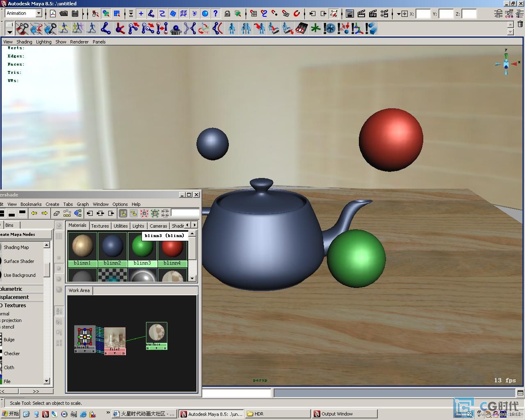The image size is (525, 420).
Task: Toggle the surfaces selection mask icon
Action: pos(173,14)
